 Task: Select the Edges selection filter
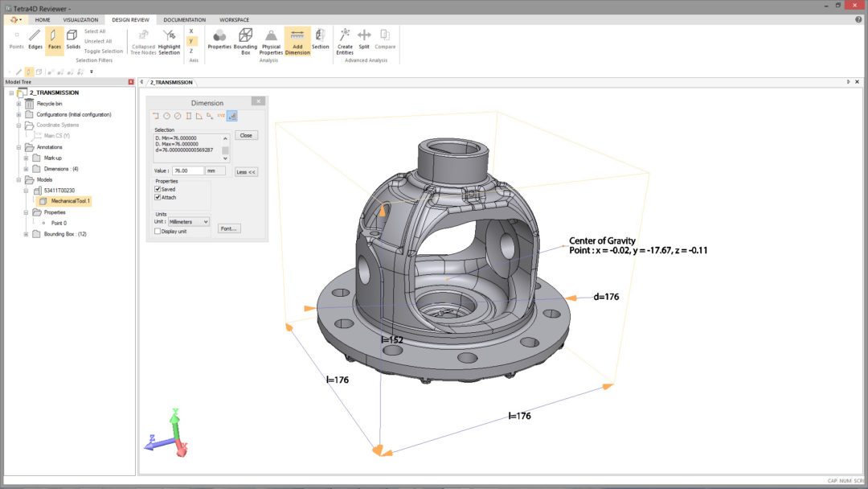[x=35, y=39]
